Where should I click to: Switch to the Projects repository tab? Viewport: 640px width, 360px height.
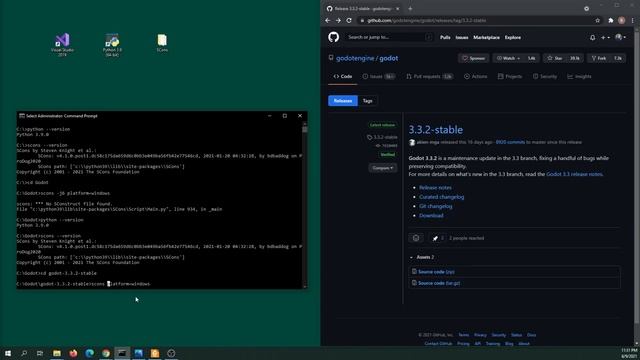[510, 76]
